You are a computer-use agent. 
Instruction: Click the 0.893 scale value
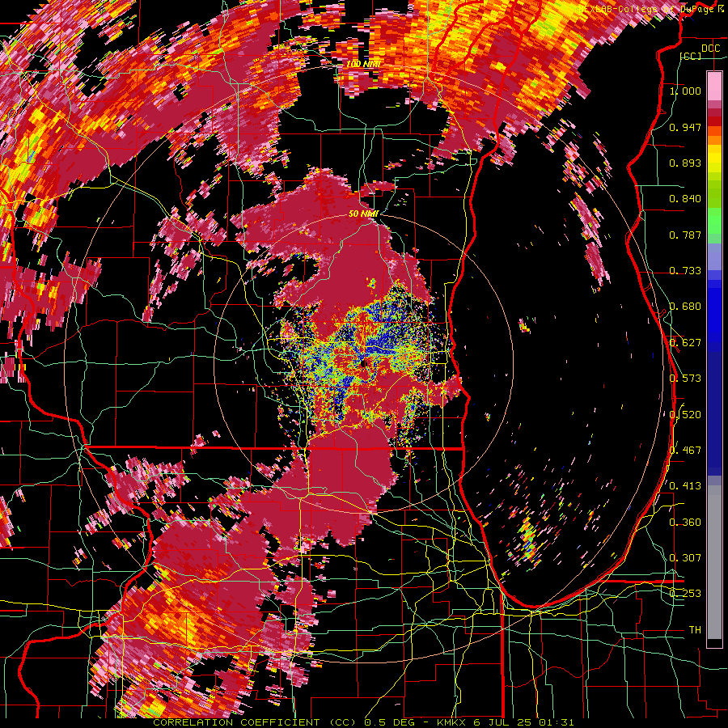click(x=685, y=163)
